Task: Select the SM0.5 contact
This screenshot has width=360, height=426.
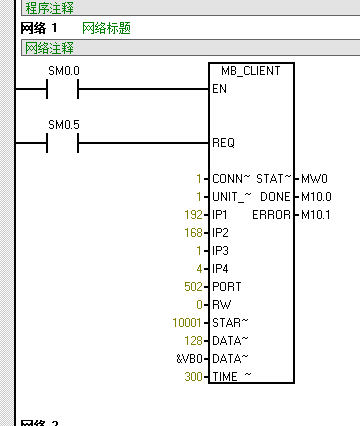Action: click(x=63, y=143)
